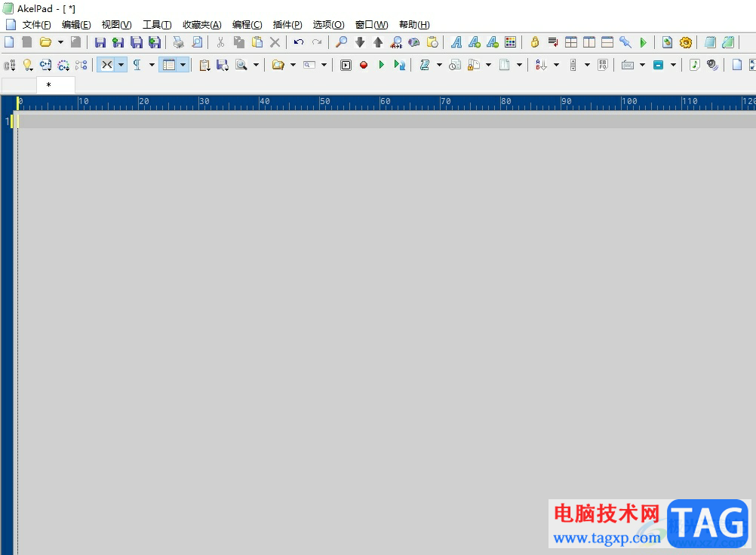Click line 1 in the editor text area
This screenshot has height=555, width=756.
[387, 121]
